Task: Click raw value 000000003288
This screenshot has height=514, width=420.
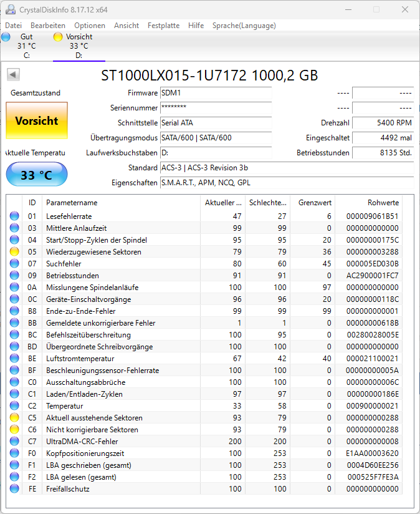Action: [x=373, y=252]
